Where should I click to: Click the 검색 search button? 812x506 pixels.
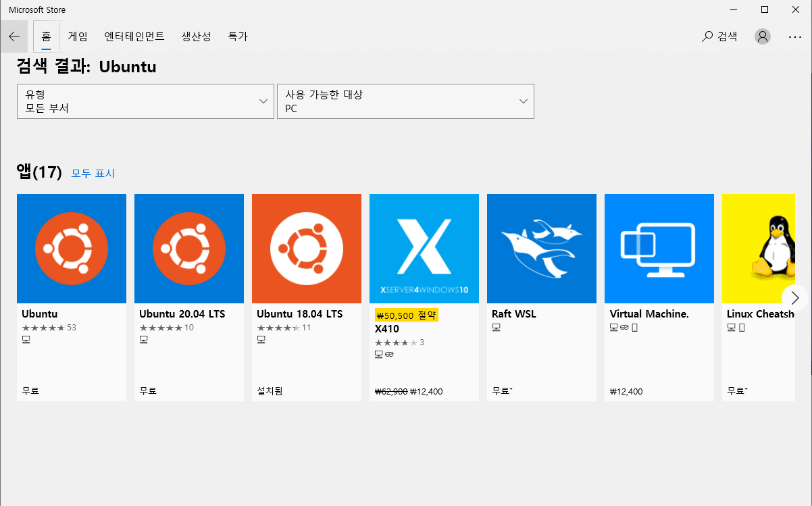720,36
